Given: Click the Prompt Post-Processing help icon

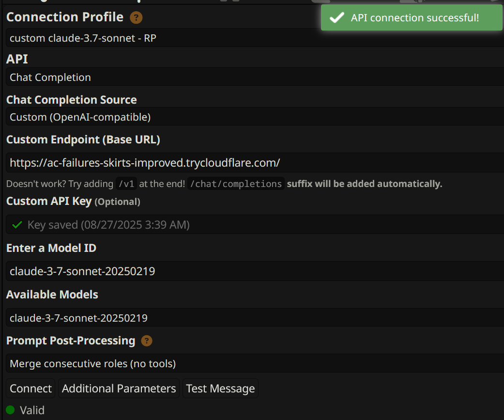Looking at the screenshot, I should click(x=146, y=341).
